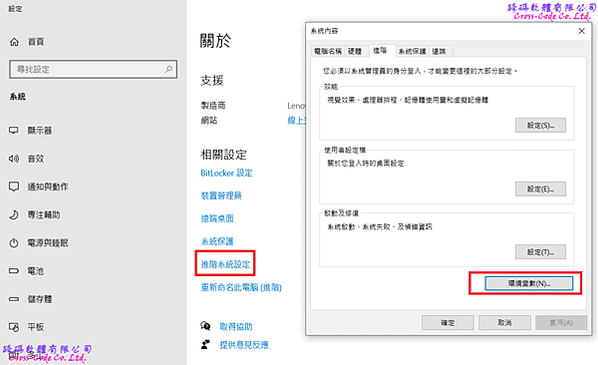598x365 pixels.
Task: Click the search magnifier in the settings search box
Action: point(169,69)
